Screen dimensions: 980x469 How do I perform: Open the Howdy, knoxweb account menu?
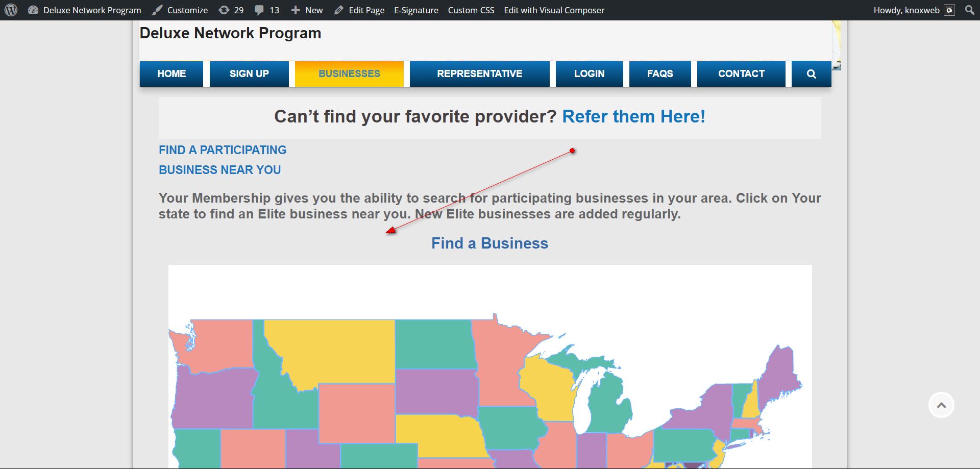[906, 10]
